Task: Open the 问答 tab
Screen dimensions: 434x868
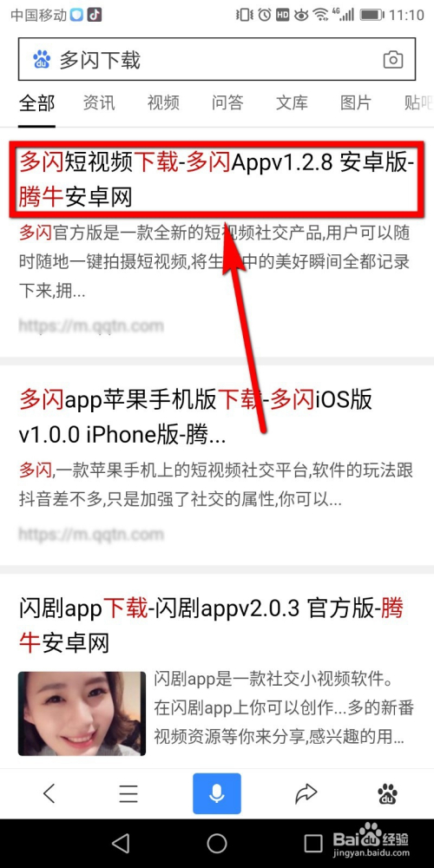Action: 227,103
